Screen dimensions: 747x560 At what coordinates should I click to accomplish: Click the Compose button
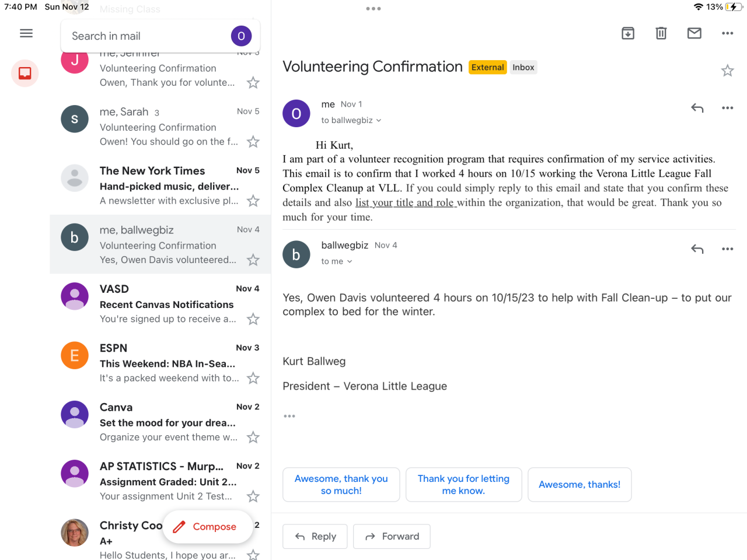pos(207,527)
